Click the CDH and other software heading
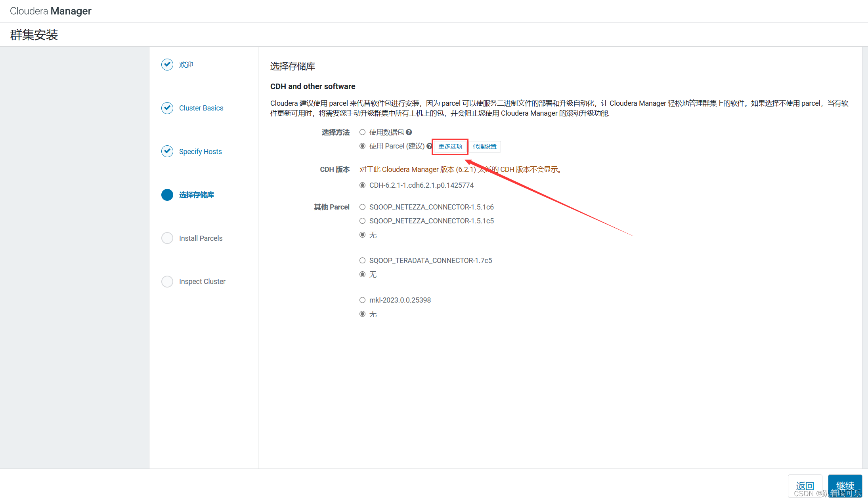868x501 pixels. [x=313, y=86]
